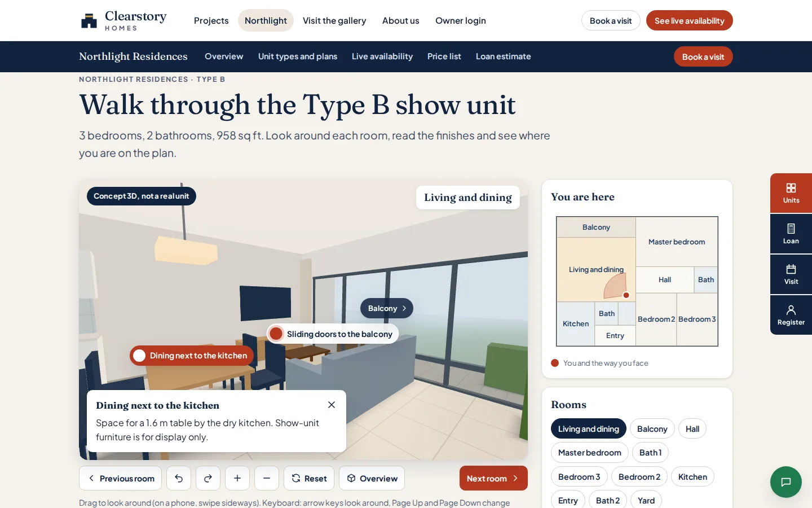
Task: Open Register side rail item
Action: 791,315
